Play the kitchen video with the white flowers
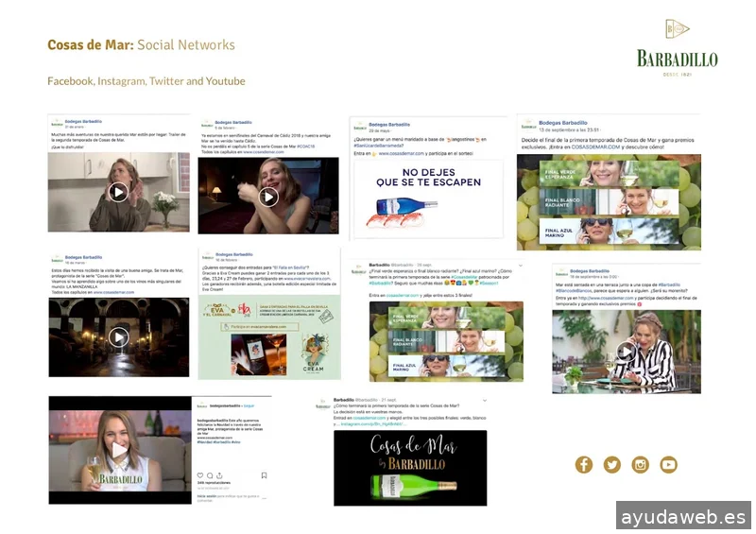 118,192
